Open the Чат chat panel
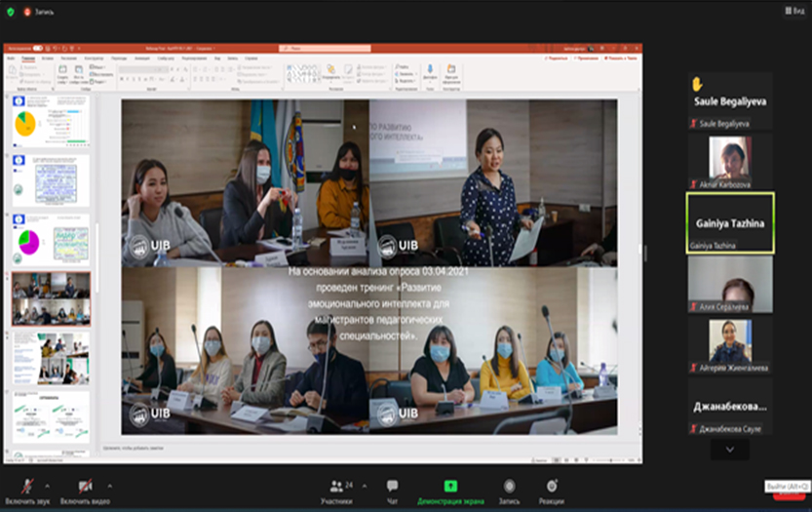Viewport: 812px width, 512px height. coord(392,490)
